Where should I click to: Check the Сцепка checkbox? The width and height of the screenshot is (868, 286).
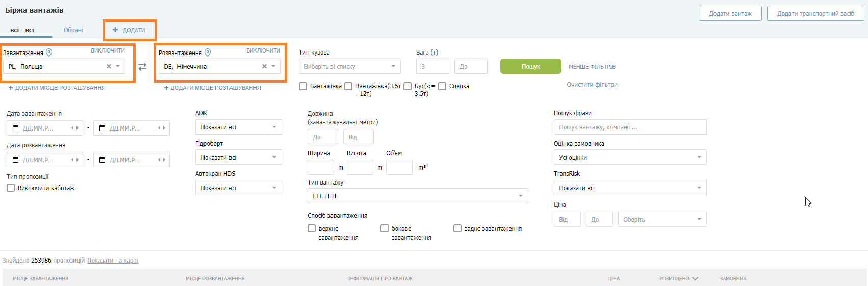point(442,86)
